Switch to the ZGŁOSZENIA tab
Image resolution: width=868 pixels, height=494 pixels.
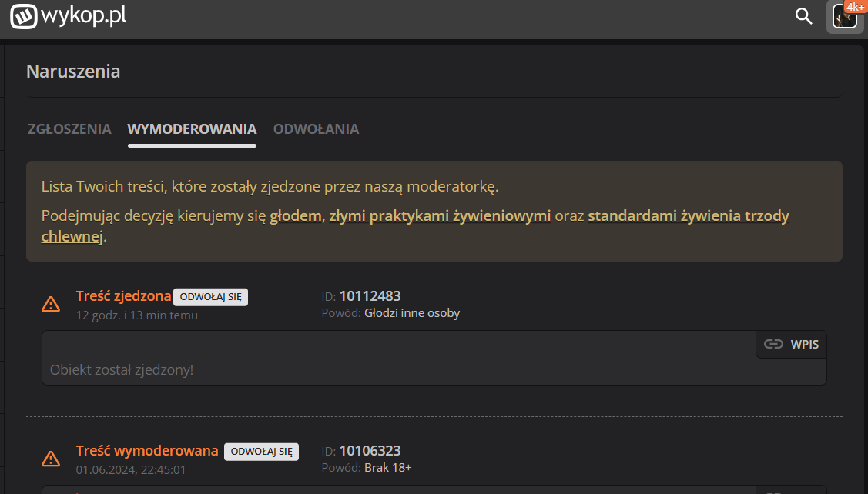(69, 129)
